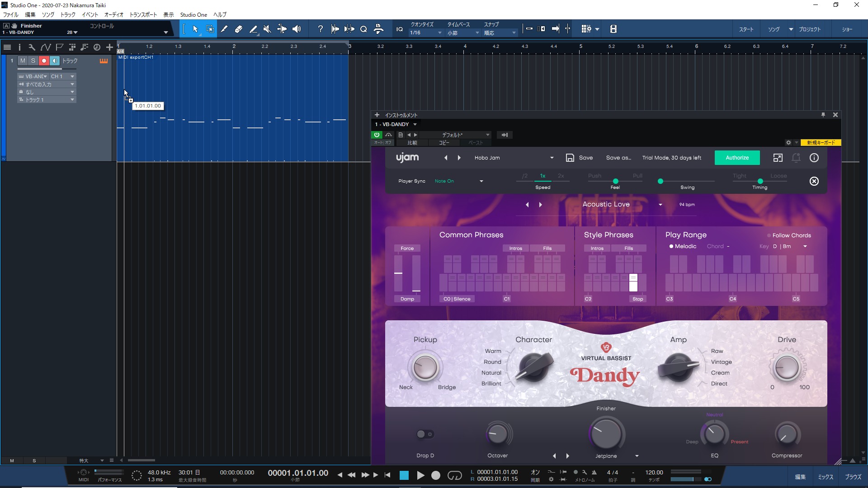The width and height of the screenshot is (868, 488).
Task: Open the トランスポート menu
Action: coord(143,14)
